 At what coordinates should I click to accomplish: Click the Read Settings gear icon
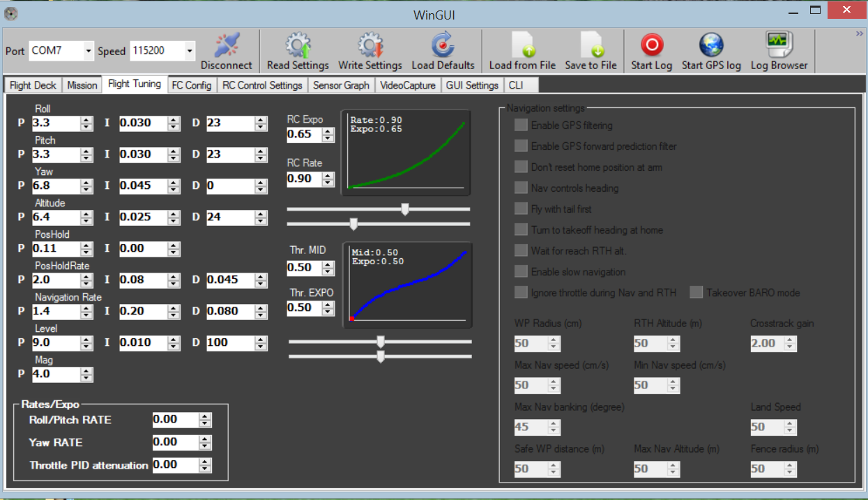tap(298, 45)
